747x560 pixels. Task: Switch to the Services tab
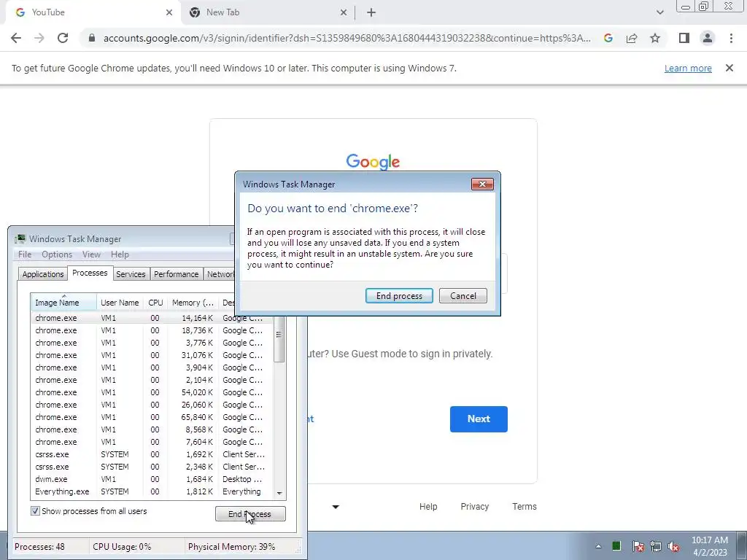(131, 274)
